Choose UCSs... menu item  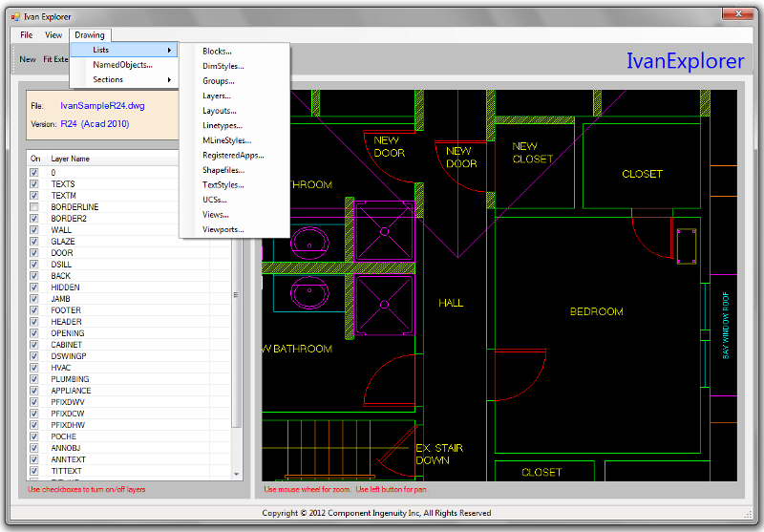234,200
